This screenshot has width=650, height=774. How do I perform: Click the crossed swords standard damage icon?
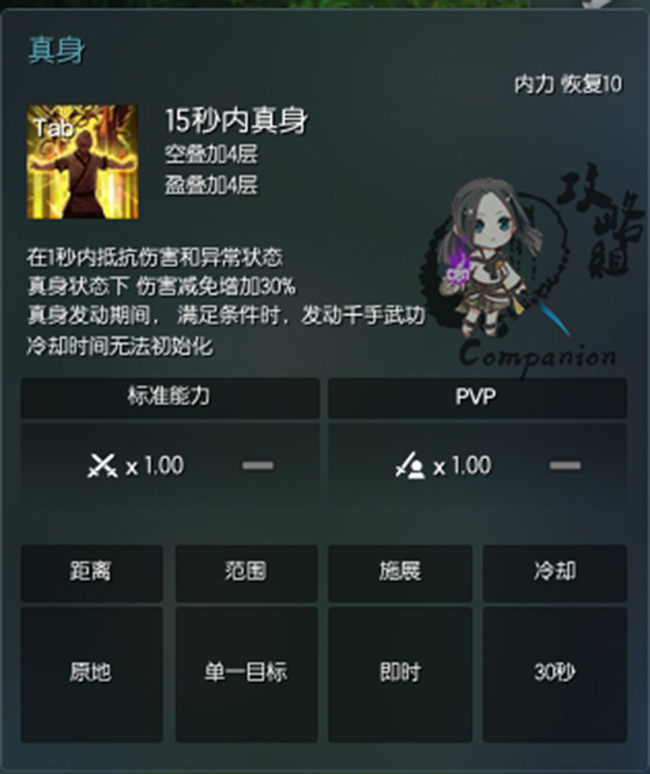tap(102, 465)
